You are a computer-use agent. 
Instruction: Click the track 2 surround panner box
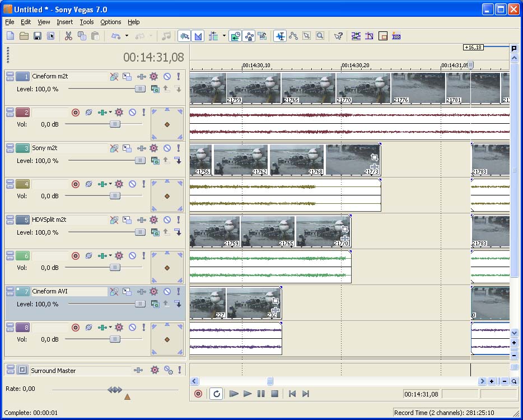click(167, 124)
